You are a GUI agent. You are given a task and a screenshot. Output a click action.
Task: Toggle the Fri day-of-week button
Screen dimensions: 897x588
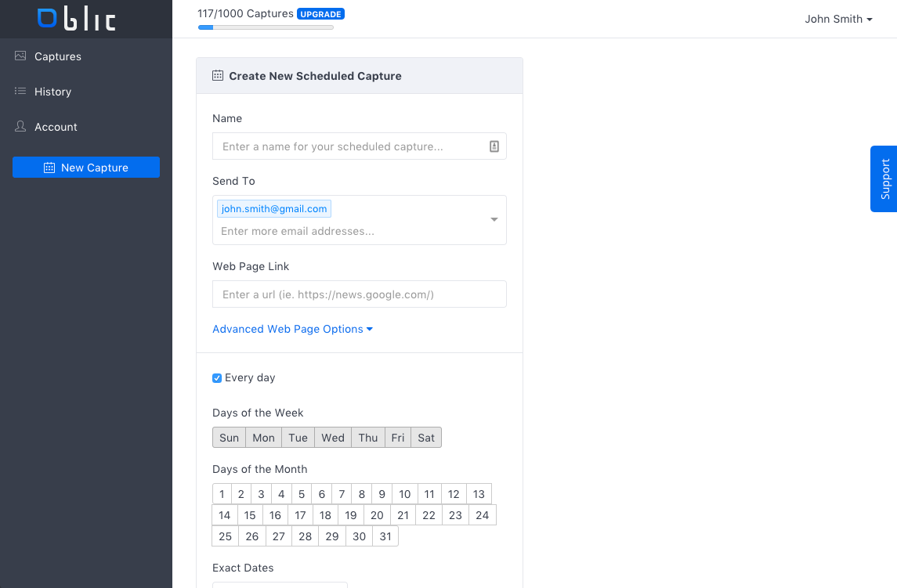click(398, 438)
